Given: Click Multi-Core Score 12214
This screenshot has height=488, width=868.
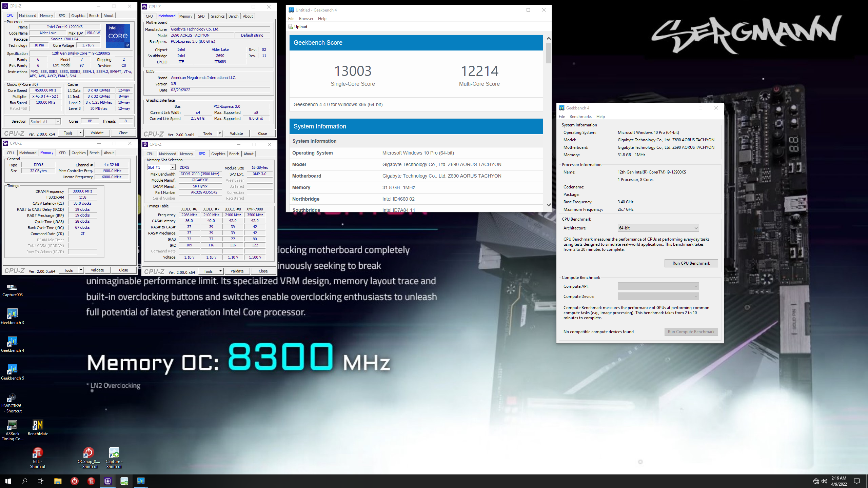Looking at the screenshot, I should 479,71.
